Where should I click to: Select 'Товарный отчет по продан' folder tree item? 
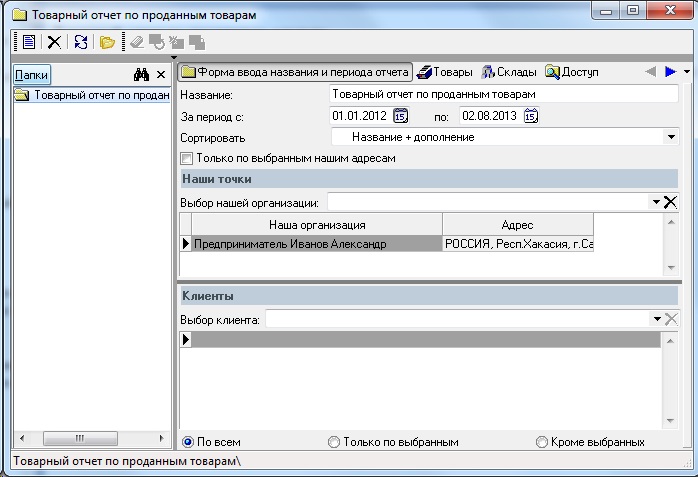(x=92, y=95)
